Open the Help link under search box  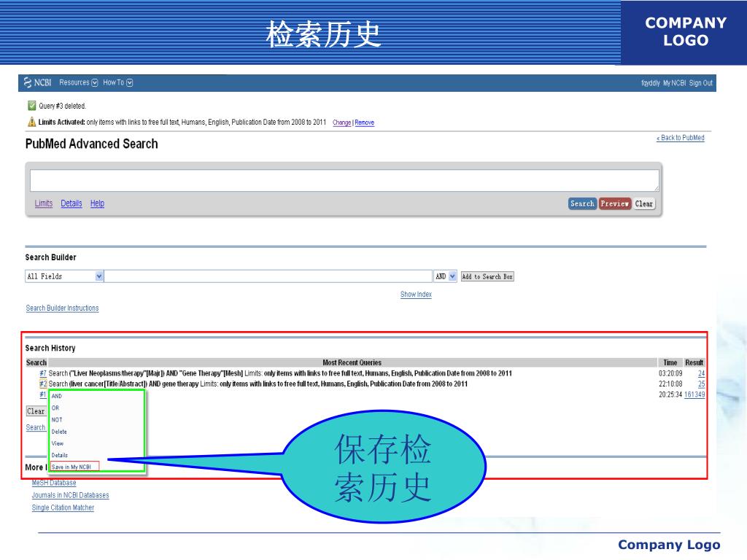(97, 203)
